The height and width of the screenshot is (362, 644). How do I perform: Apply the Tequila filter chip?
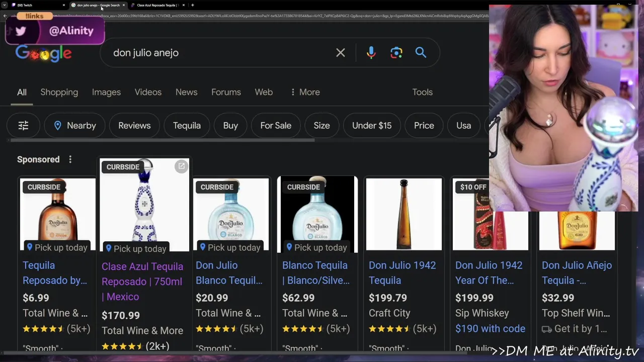[187, 126]
